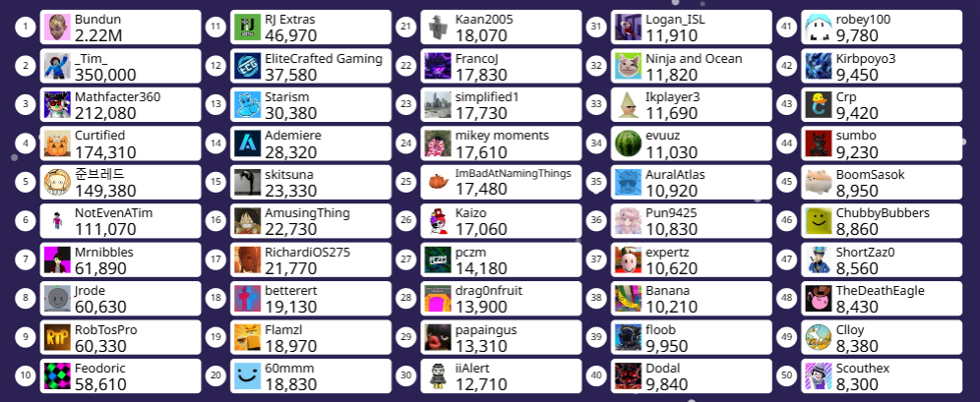Open the robey100 entry
Image resolution: width=980 pixels, height=402 pixels.
(882, 28)
